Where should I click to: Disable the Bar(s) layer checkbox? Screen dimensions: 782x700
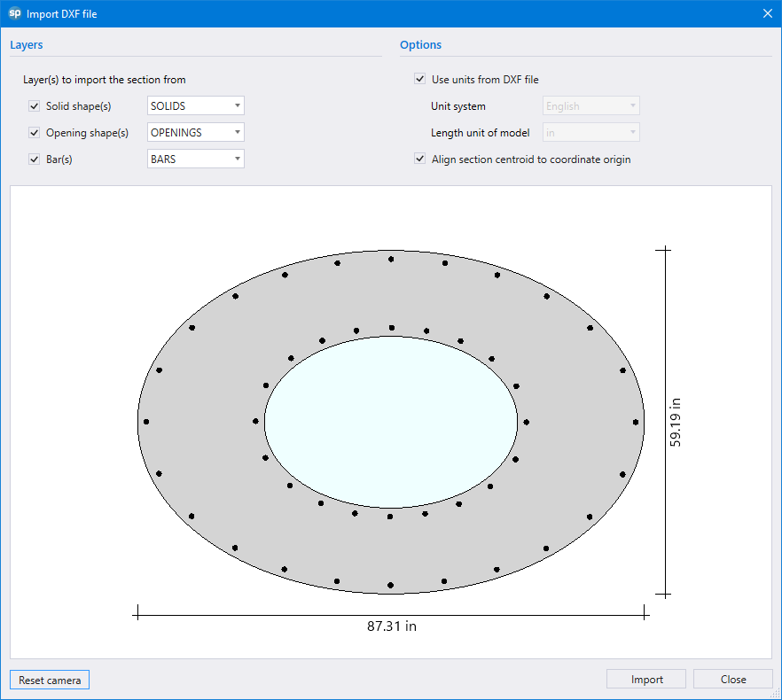pos(35,159)
